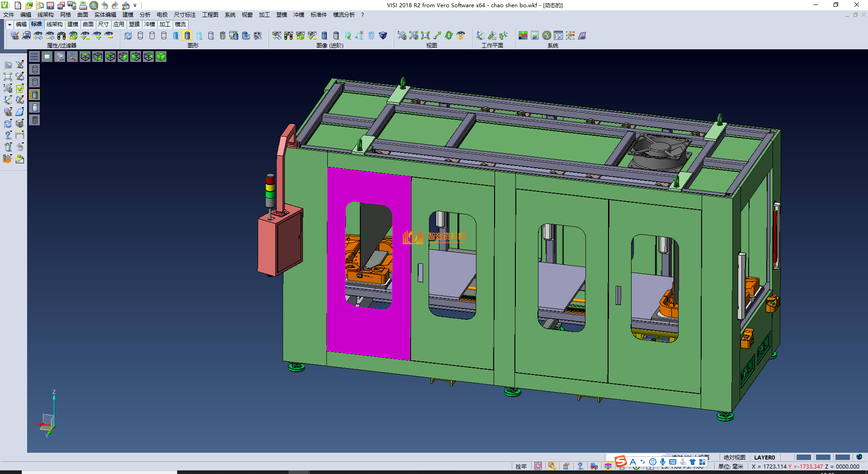The height and width of the screenshot is (474, 868).
Task: Select the 1:1 zoom view icon
Action: [x=425, y=36]
